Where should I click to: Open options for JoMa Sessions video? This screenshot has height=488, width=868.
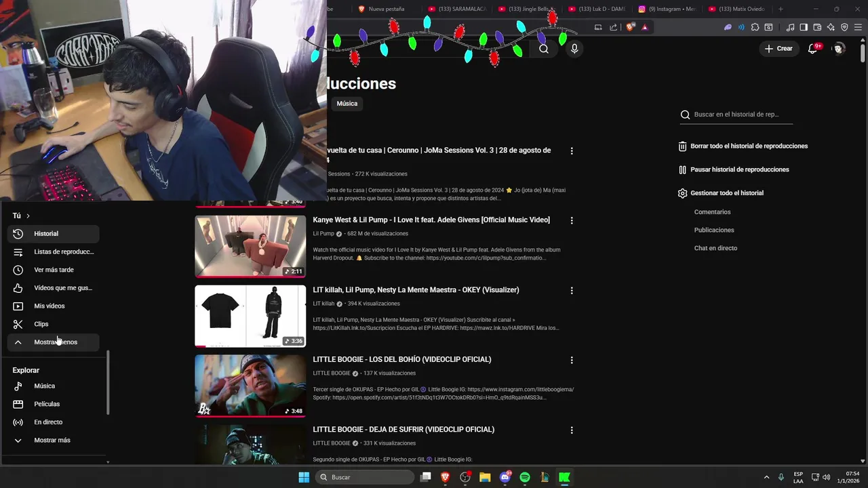[x=572, y=151]
